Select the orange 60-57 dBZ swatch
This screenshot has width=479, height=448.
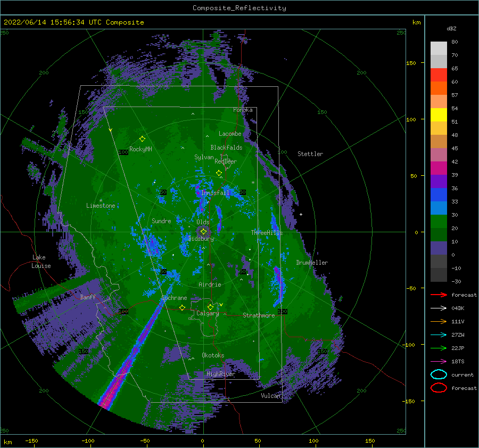pos(439,88)
